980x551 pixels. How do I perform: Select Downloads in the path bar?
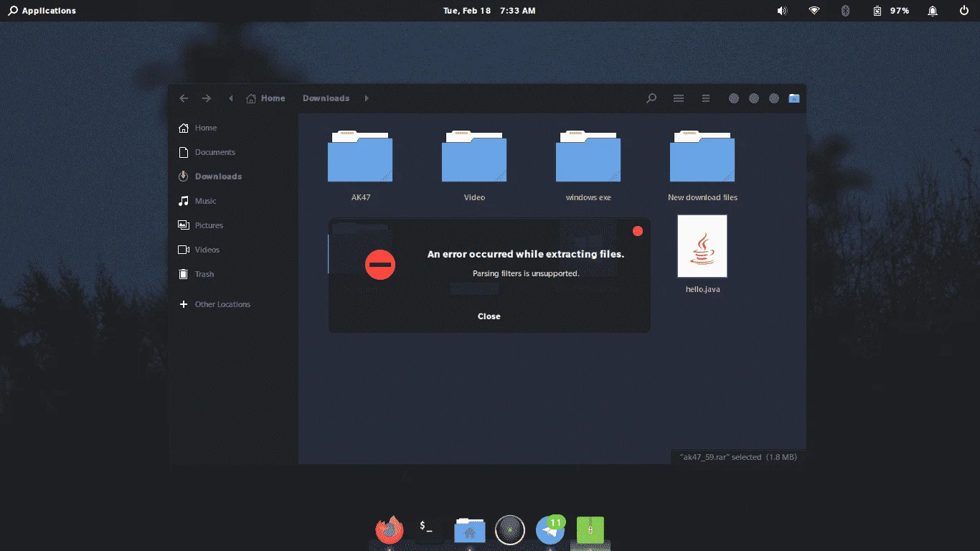pos(326,98)
